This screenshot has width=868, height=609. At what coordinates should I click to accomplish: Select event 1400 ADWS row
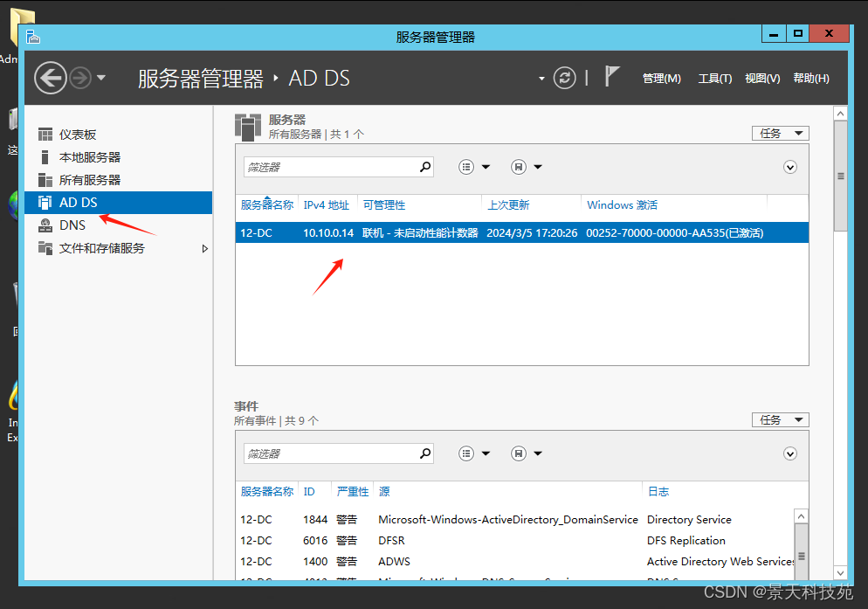515,562
